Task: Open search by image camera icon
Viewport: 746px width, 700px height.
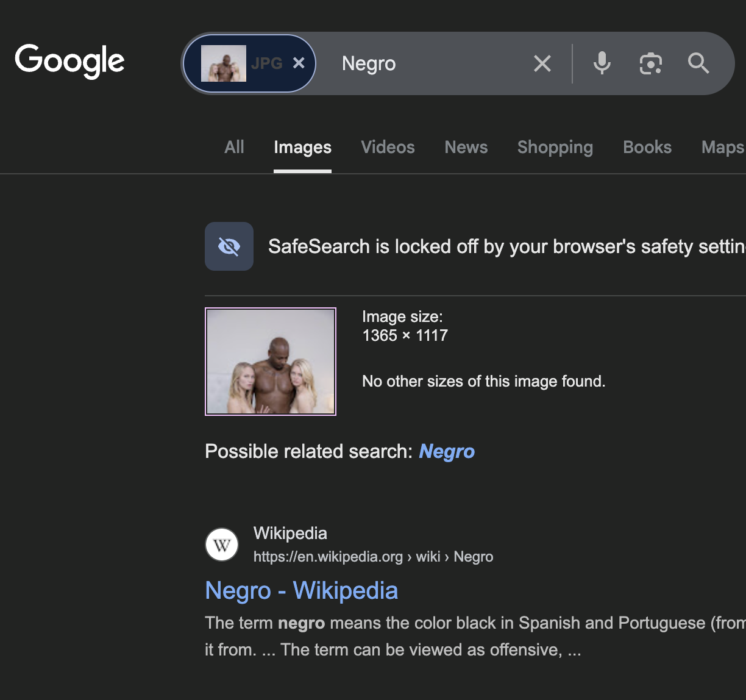Action: 651,63
